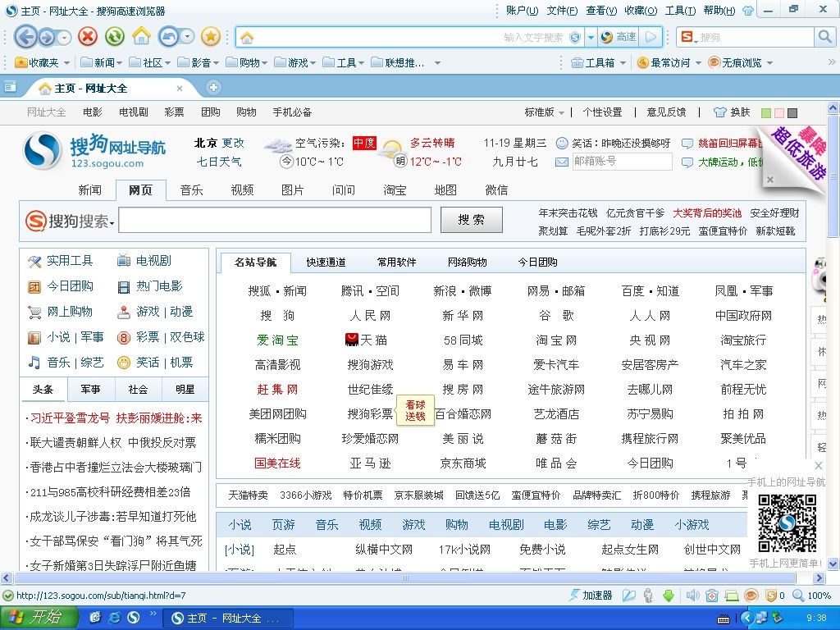
Task: Restore the closed tab with the blue undo icon
Action: pos(169,36)
